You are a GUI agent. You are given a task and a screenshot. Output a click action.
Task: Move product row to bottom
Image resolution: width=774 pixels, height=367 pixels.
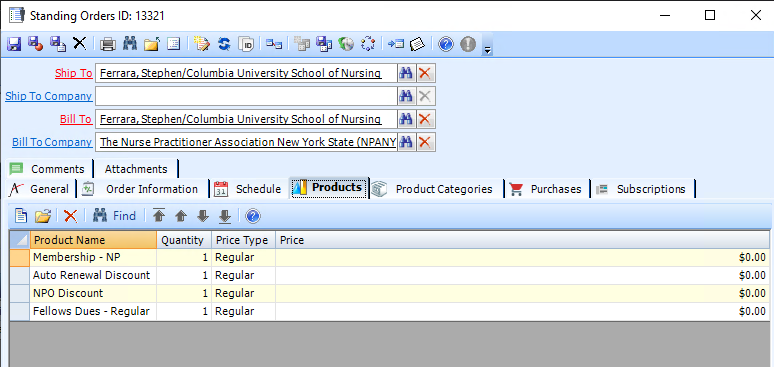click(225, 216)
